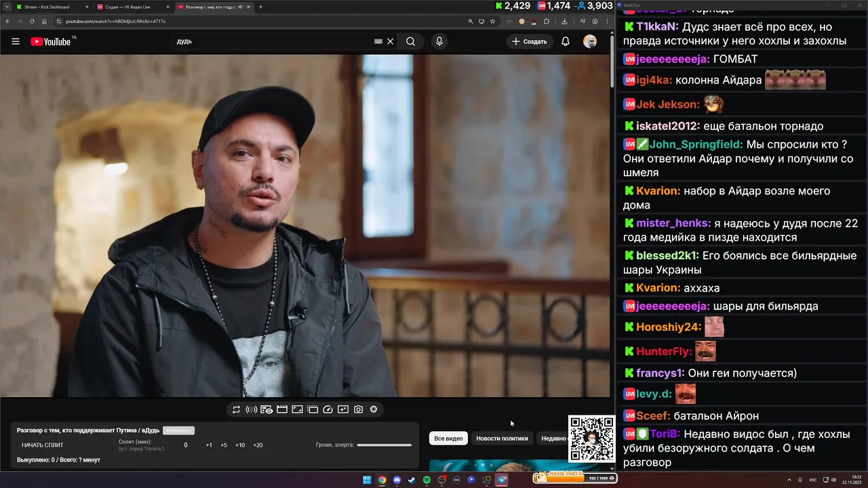Open Chrome from the taskbar
The height and width of the screenshot is (488, 868).
pyautogui.click(x=382, y=480)
